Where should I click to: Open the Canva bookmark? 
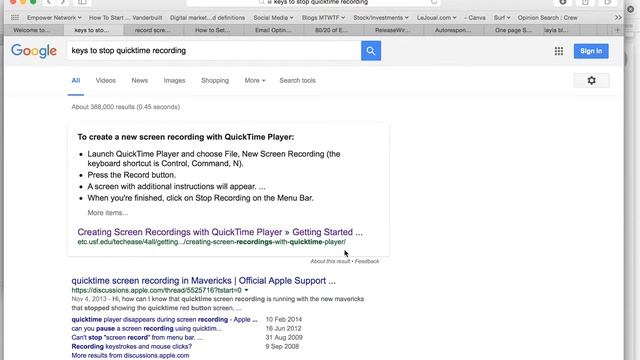(475, 18)
